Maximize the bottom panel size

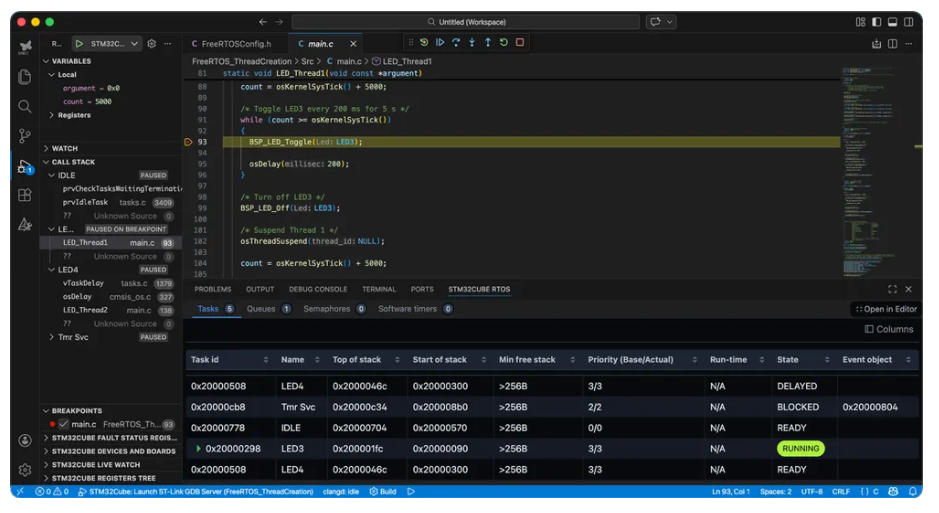(892, 289)
